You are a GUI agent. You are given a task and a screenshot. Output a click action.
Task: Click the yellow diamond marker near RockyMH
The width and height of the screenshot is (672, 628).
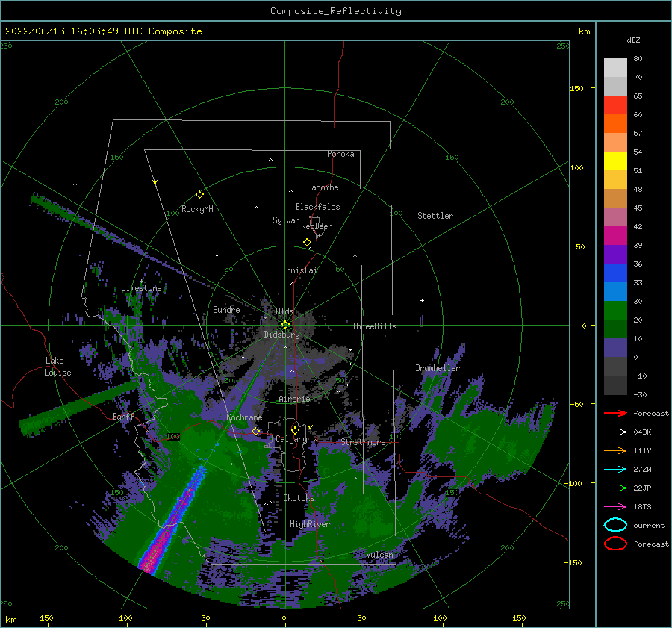click(x=199, y=195)
